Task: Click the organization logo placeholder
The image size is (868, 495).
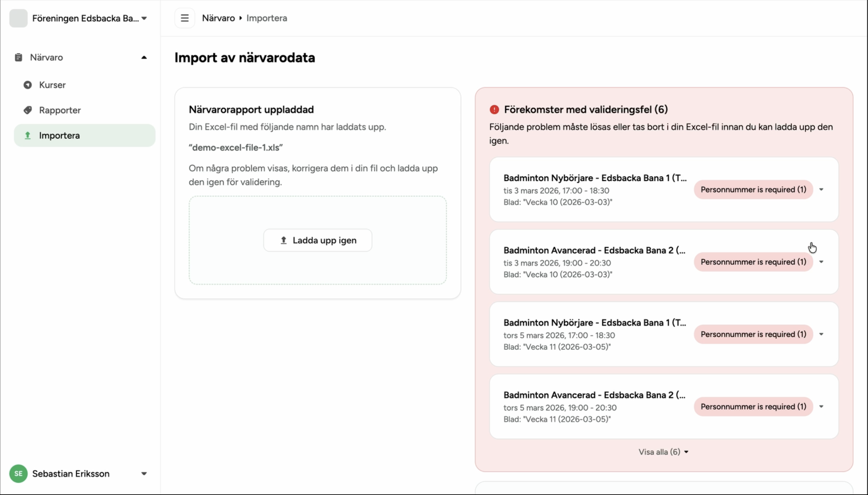Action: tap(18, 18)
